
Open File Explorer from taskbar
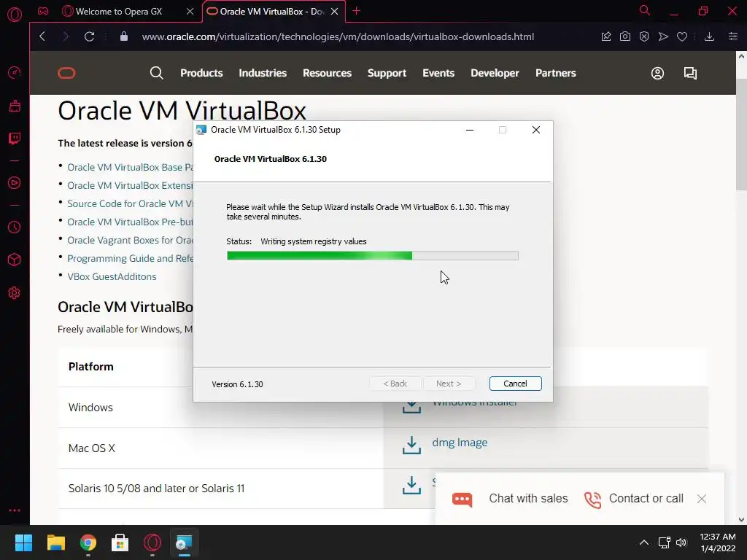coord(55,542)
